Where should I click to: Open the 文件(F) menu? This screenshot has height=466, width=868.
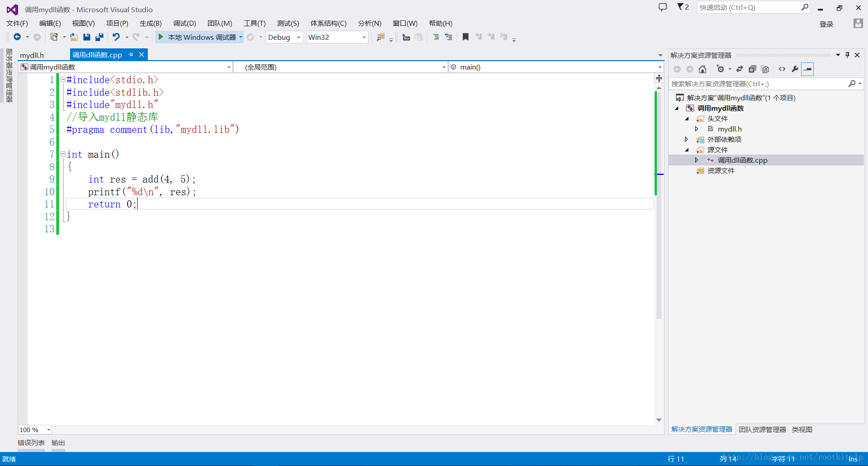tap(17, 23)
